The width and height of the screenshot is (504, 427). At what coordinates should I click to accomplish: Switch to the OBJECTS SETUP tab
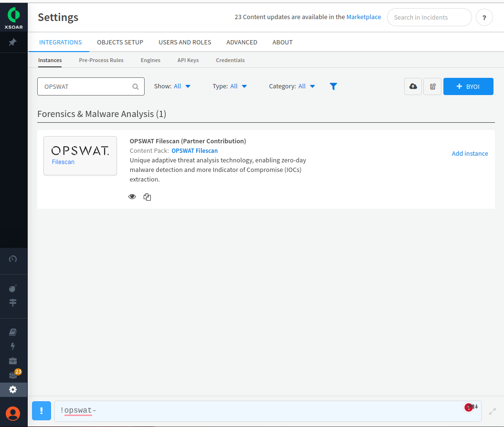[x=120, y=42]
